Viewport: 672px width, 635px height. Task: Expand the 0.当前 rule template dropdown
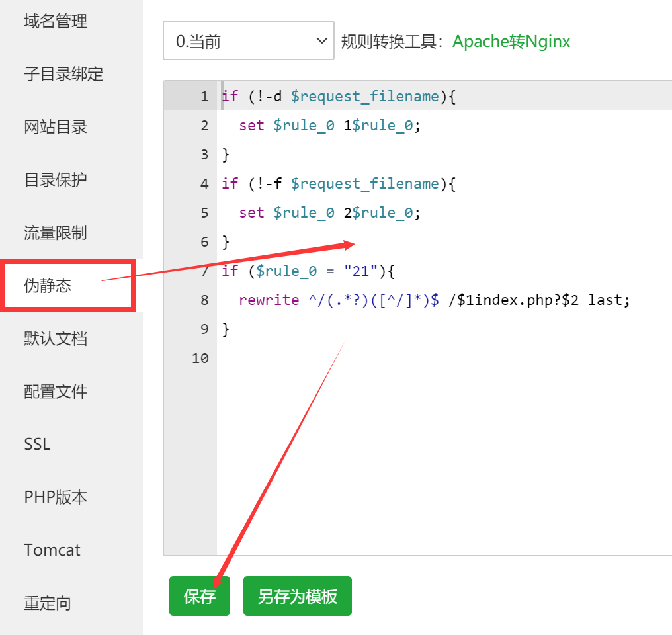[x=248, y=41]
